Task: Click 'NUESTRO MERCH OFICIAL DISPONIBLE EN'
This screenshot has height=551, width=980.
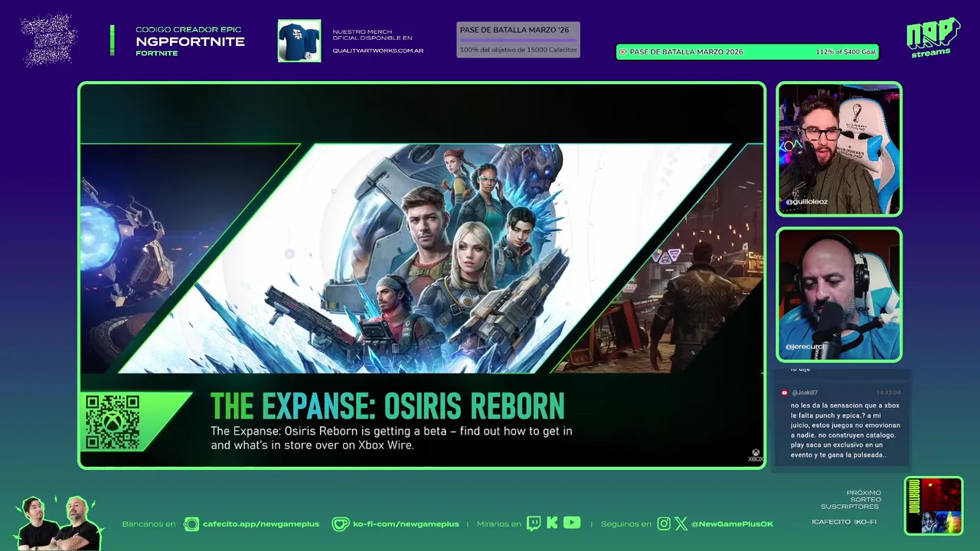Action: pyautogui.click(x=372, y=34)
